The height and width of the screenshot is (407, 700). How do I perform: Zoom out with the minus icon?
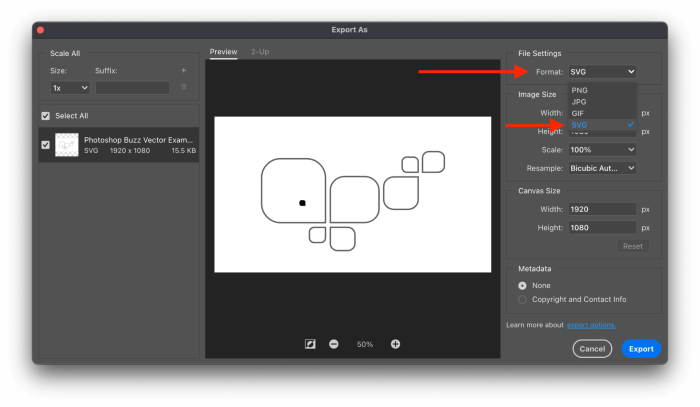point(334,344)
